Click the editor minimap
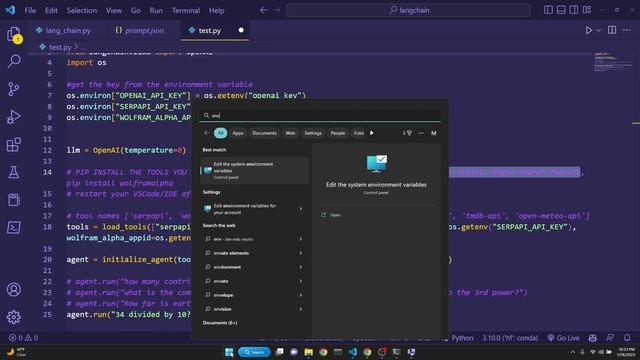640x360 pixels. pyautogui.click(x=613, y=62)
